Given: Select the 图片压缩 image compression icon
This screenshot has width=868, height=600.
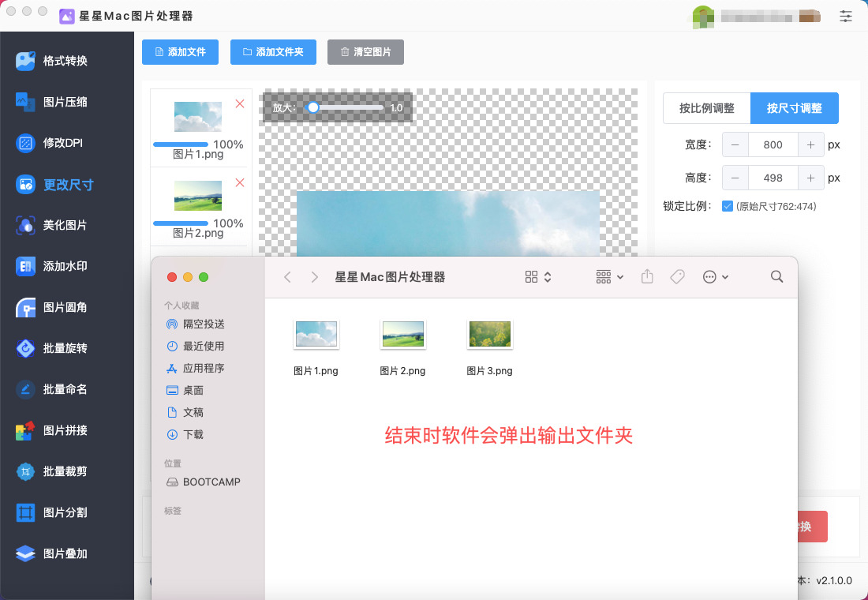Looking at the screenshot, I should coord(26,102).
